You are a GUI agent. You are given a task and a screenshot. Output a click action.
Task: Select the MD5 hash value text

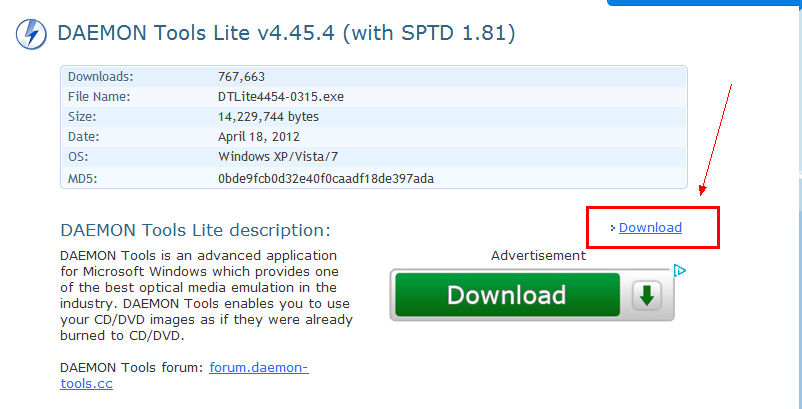(x=325, y=178)
